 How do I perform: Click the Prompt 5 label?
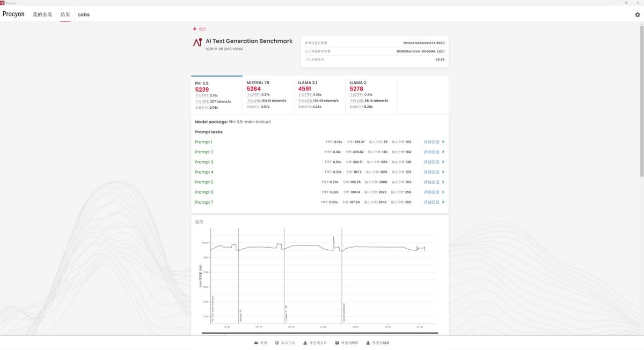[204, 182]
